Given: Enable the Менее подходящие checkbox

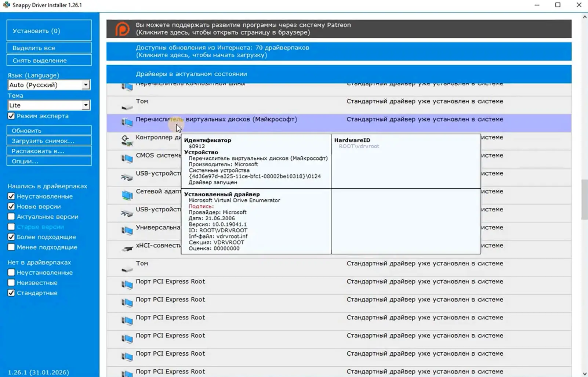Looking at the screenshot, I should [11, 247].
